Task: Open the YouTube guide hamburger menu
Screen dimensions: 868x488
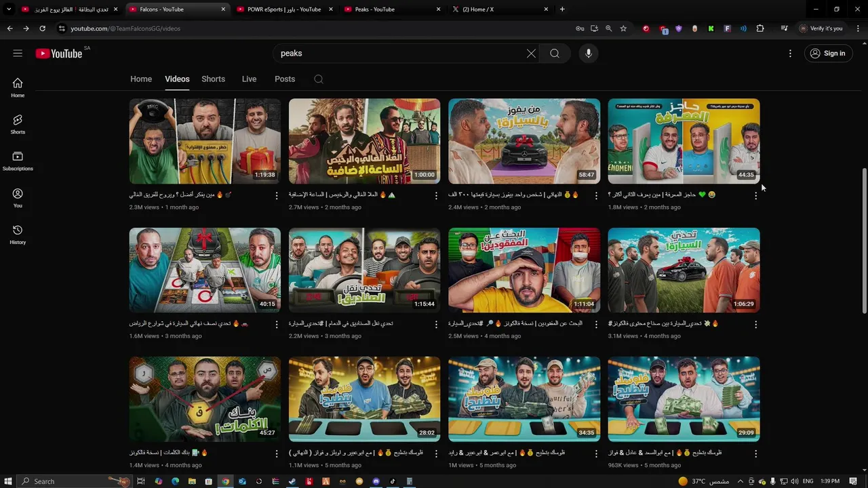Action: point(18,54)
